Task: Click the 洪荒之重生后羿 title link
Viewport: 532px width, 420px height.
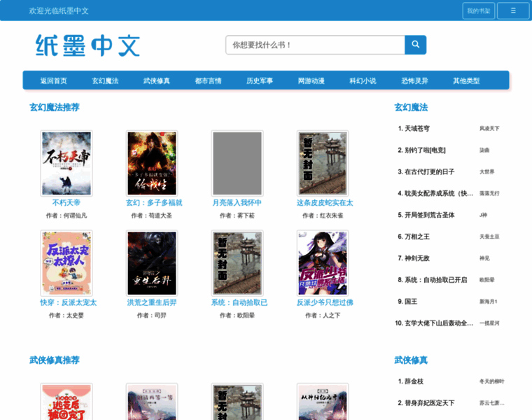Action: click(x=152, y=302)
